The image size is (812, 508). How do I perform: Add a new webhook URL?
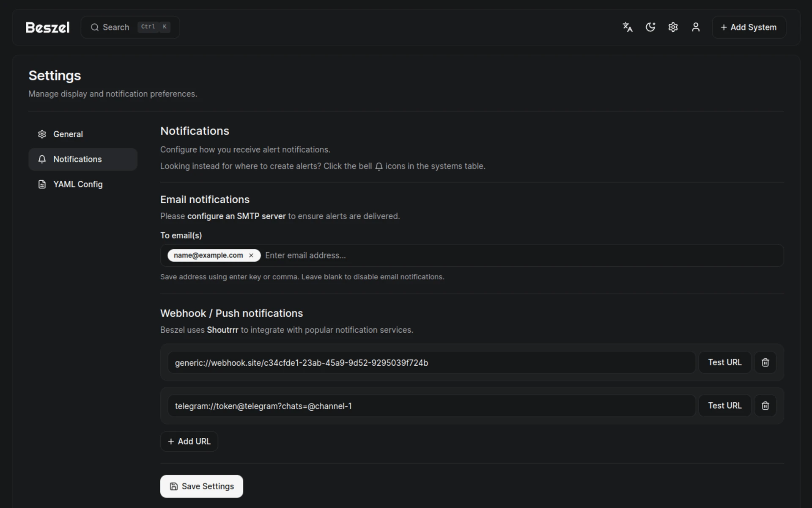click(189, 441)
